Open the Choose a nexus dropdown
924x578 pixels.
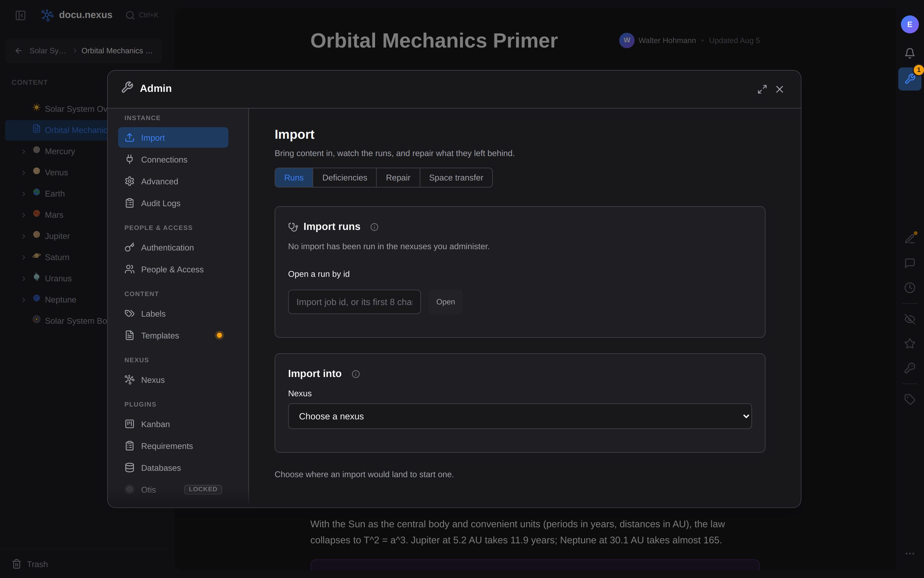(520, 416)
